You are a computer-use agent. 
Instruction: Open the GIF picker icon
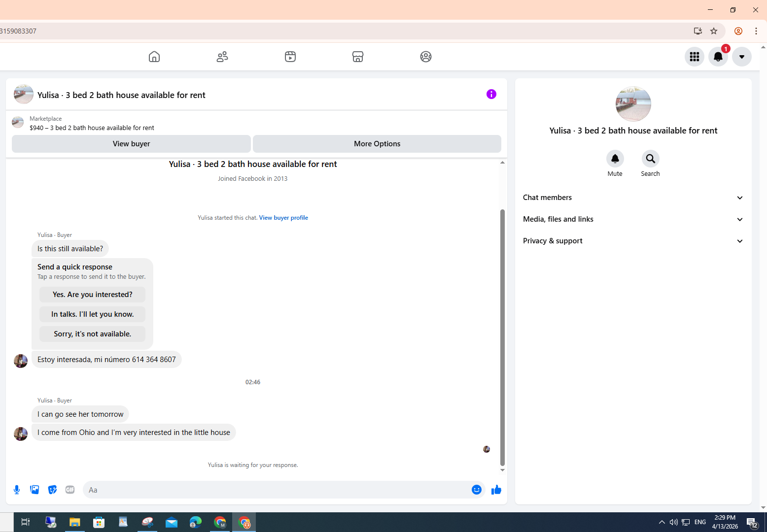point(70,490)
